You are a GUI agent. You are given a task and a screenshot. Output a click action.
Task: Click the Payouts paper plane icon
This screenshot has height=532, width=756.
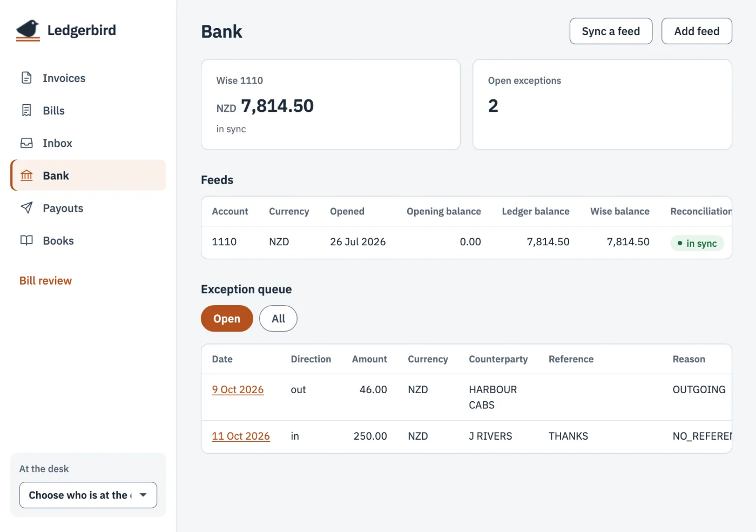pyautogui.click(x=26, y=208)
